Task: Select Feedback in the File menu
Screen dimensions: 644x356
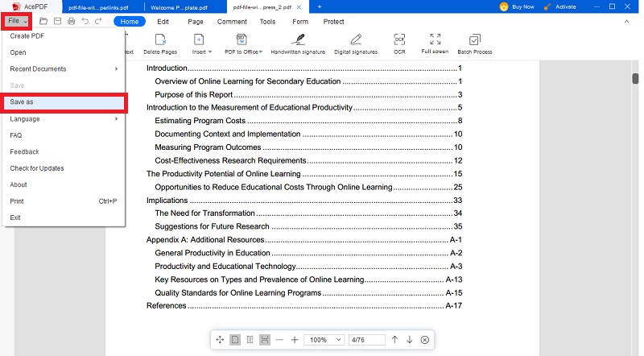Action: click(64, 151)
